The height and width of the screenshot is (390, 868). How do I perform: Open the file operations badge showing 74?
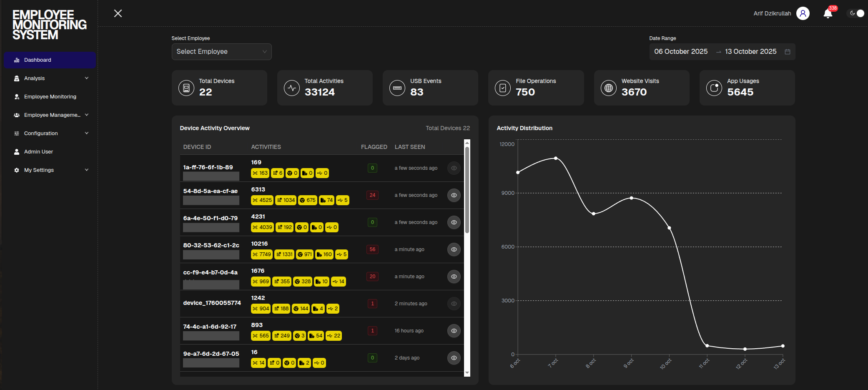point(327,200)
